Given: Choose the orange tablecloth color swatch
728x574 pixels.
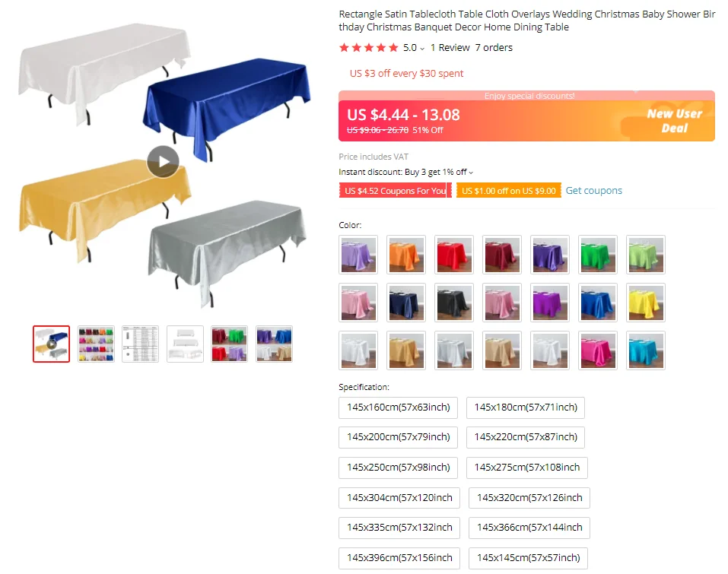Looking at the screenshot, I should click(406, 254).
